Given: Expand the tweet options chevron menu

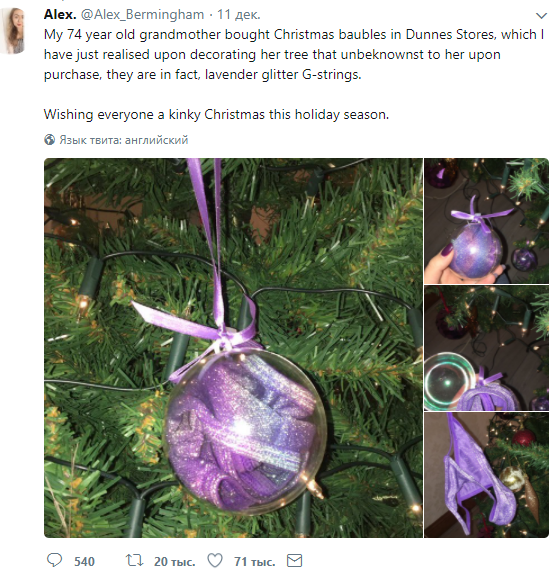Looking at the screenshot, I should (541, 16).
